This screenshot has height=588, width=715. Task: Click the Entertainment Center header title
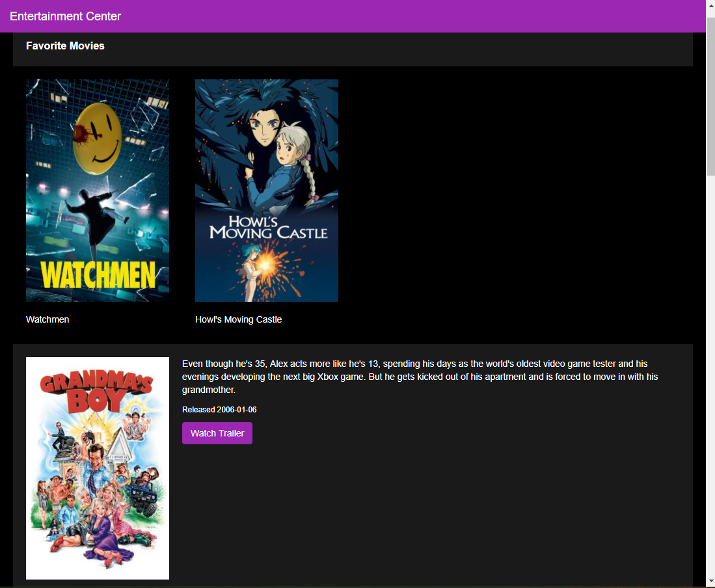(x=65, y=16)
